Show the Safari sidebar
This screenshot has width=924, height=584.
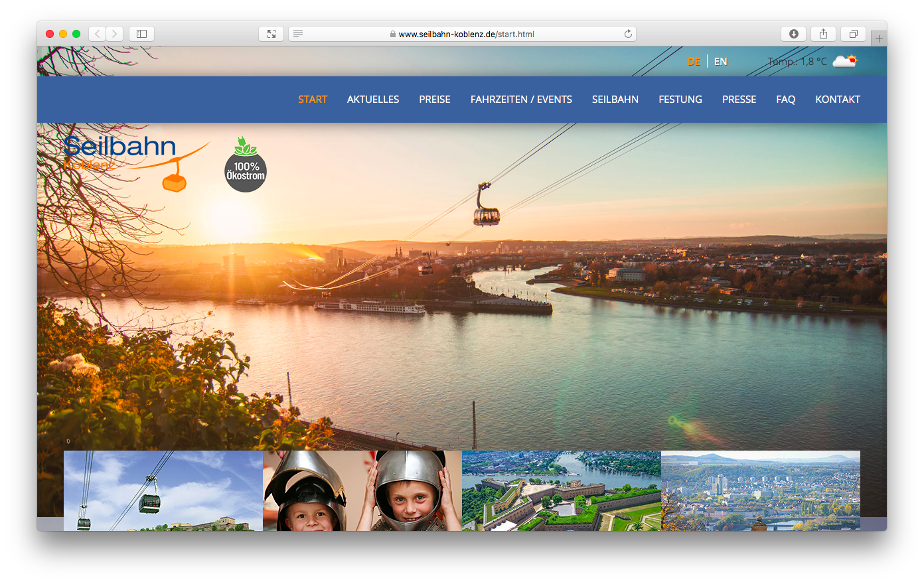141,34
